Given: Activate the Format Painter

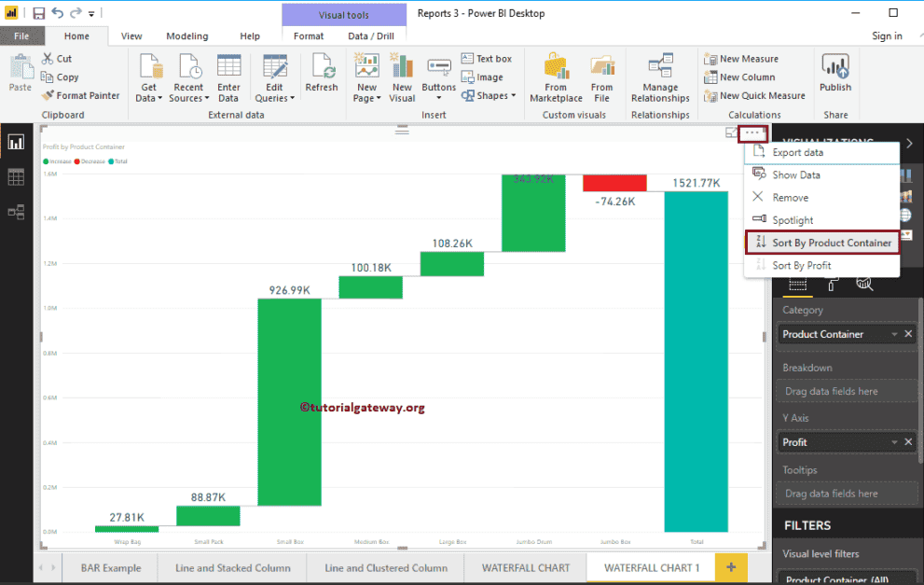Looking at the screenshot, I should pos(80,95).
